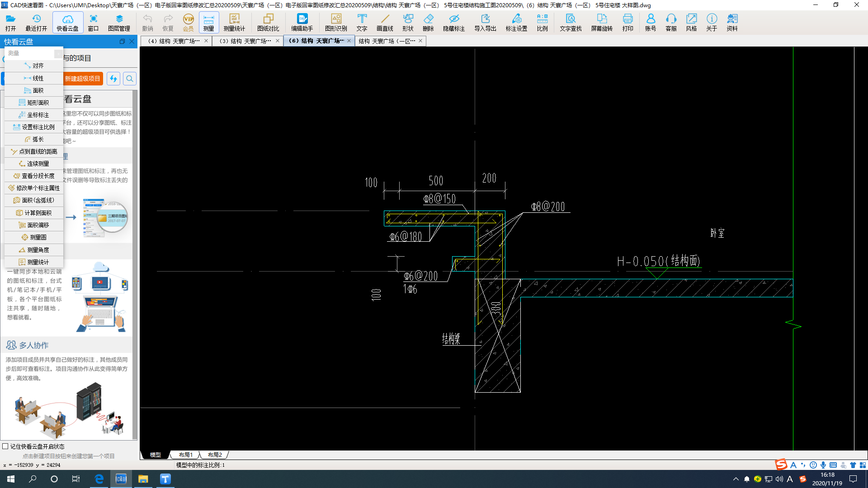868x488 pixels.
Task: Launch the 编辑助手 editing assistant
Action: coord(302,22)
